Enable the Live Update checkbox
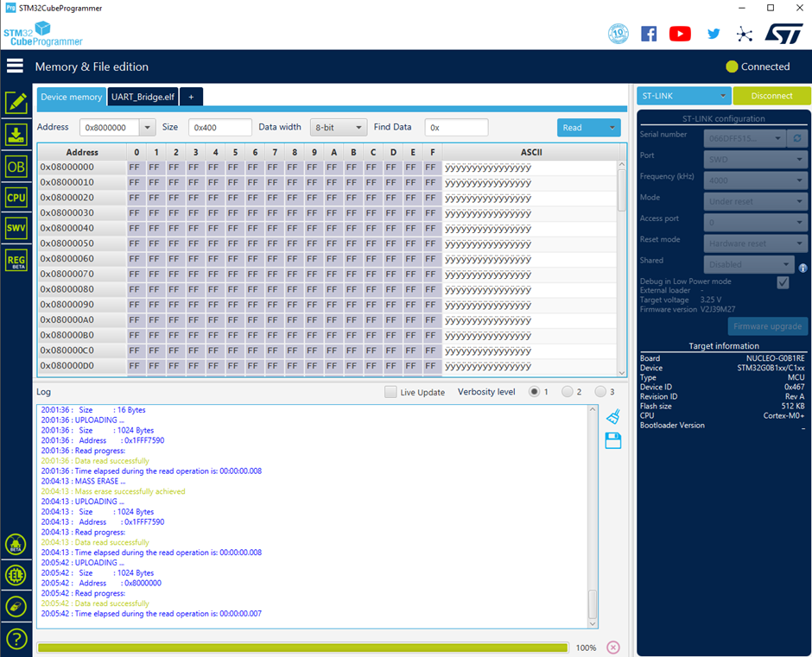Screen dimensions: 812x657 pos(390,392)
